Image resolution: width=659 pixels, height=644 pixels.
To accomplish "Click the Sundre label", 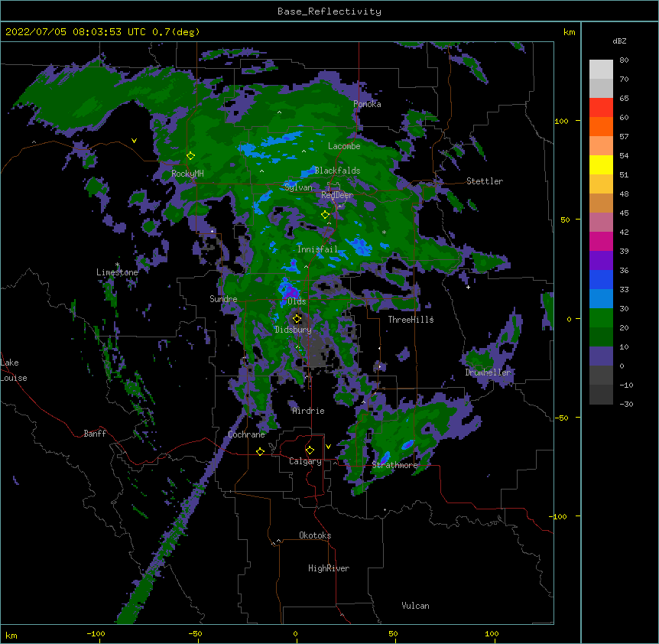I will pos(223,299).
